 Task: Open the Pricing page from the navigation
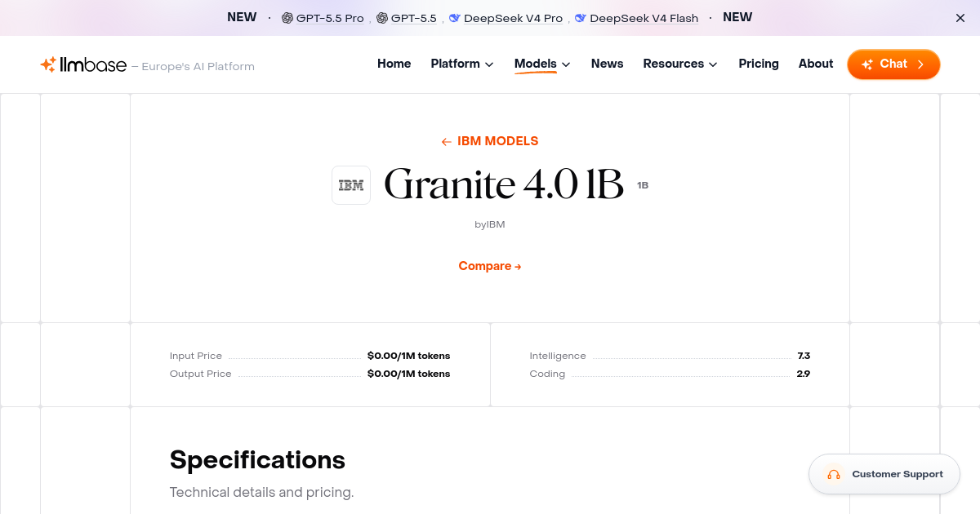759,64
